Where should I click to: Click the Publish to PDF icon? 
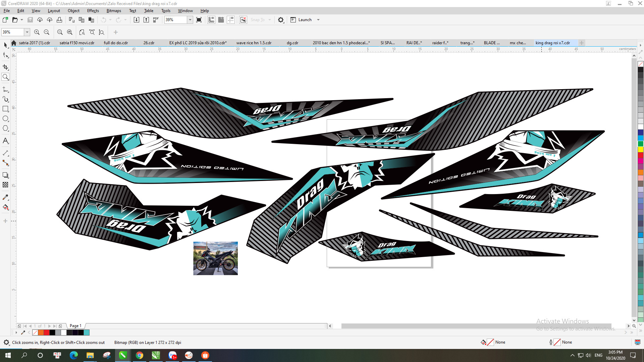pyautogui.click(x=155, y=20)
